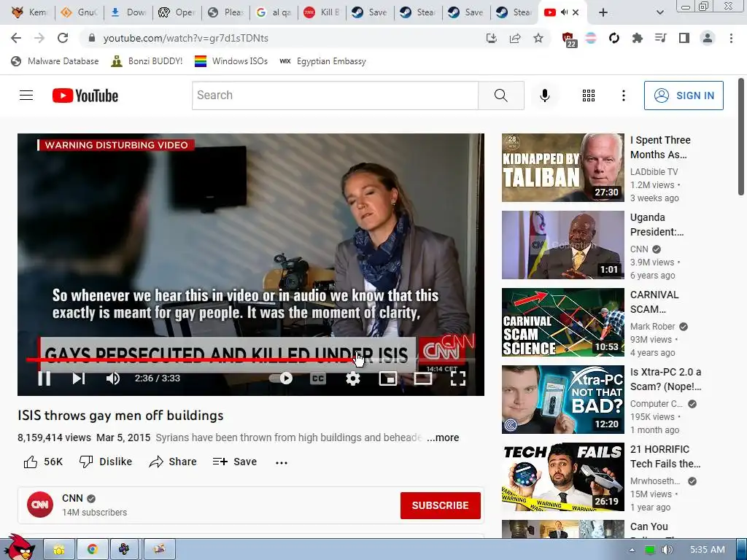Bookmark this page with star
747x560 pixels.
[538, 38]
